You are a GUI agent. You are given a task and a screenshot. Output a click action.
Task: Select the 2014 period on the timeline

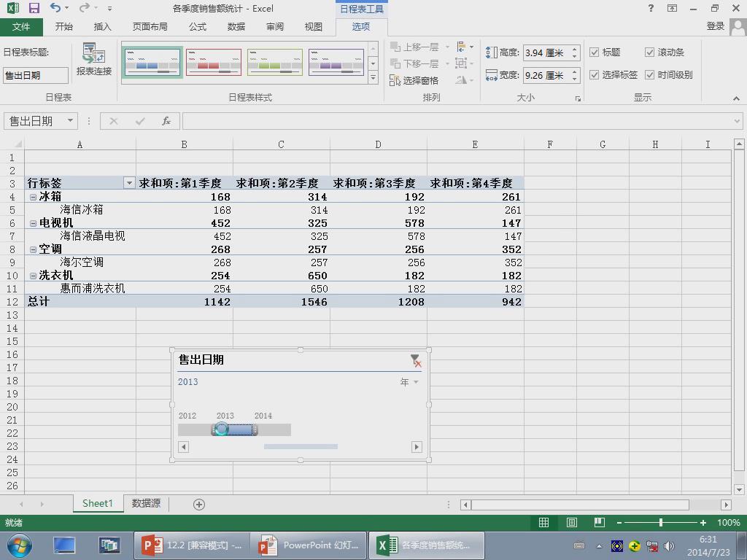(273, 430)
